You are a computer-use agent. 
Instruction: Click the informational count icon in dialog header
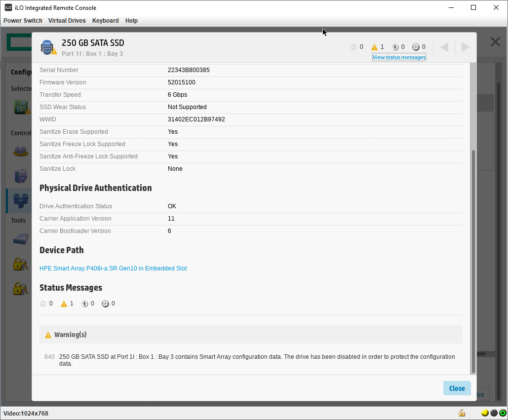point(395,47)
